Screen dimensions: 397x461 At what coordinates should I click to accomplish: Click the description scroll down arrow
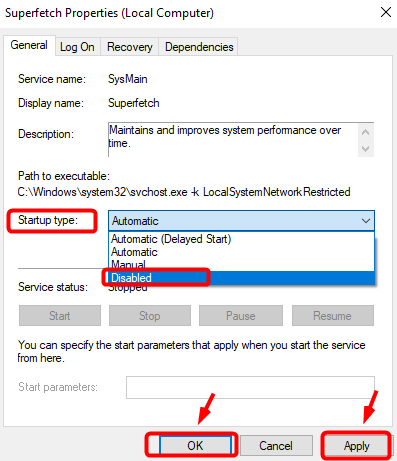tap(365, 148)
